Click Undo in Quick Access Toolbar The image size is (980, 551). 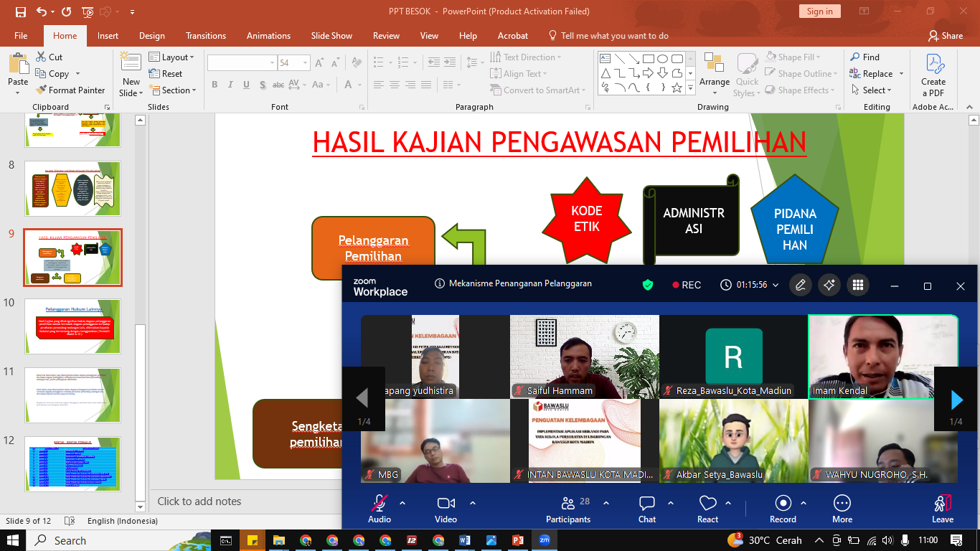[x=42, y=11]
